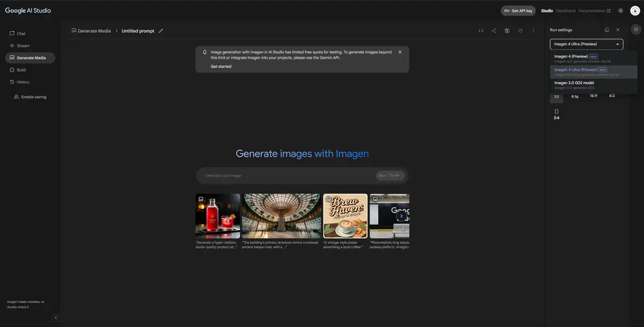Click the 'Generate a hyper-realistic' example caption
Screen dimensions: 644x327
point(216,244)
